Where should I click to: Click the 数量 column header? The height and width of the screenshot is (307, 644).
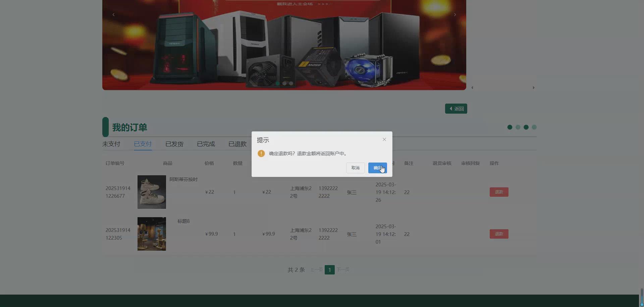point(238,163)
